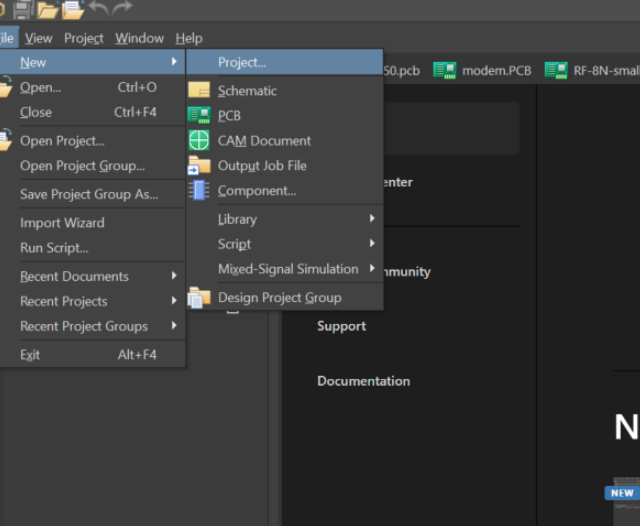Switch to the modem.PCB tab

(x=485, y=70)
